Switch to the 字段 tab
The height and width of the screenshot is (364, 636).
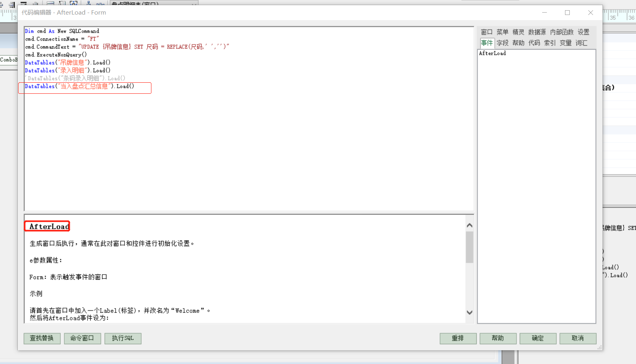point(502,43)
